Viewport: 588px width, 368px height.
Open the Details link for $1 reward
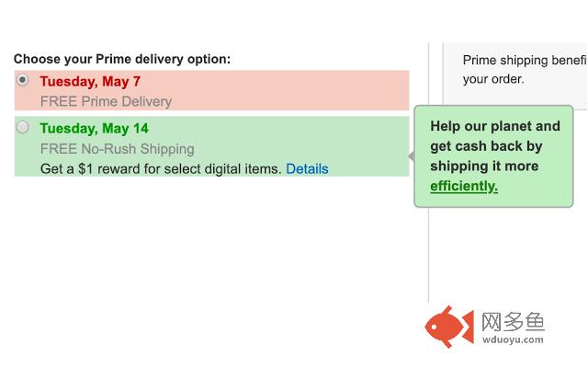[307, 169]
